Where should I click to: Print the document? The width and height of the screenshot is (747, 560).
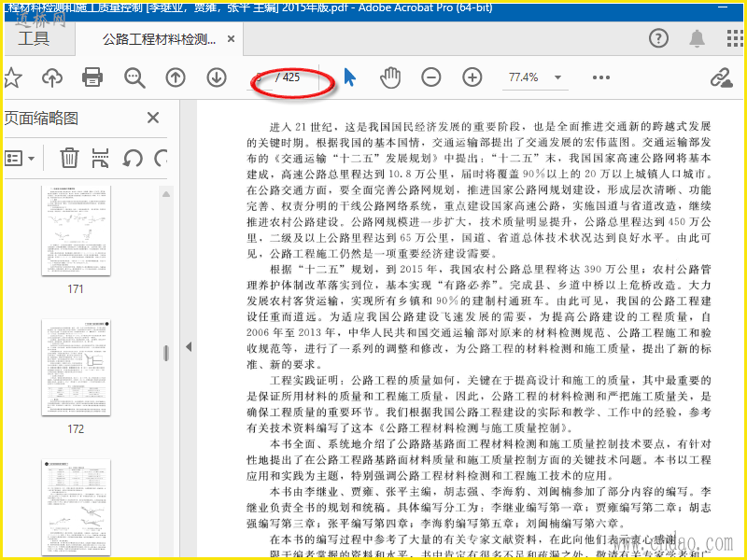92,77
